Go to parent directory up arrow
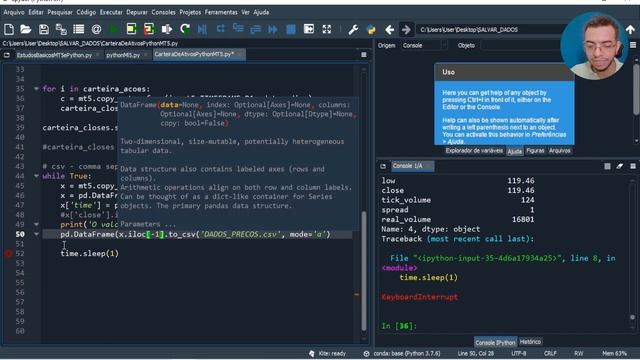 tap(630, 29)
